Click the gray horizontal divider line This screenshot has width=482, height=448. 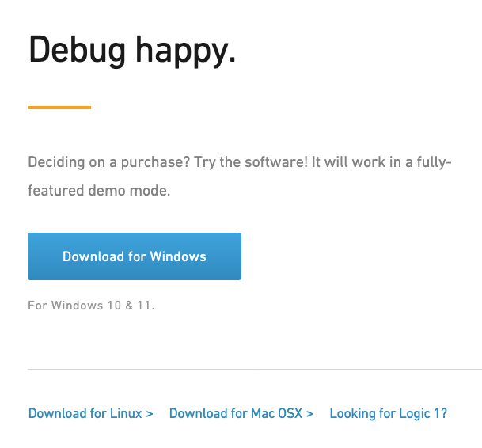pyautogui.click(x=255, y=369)
